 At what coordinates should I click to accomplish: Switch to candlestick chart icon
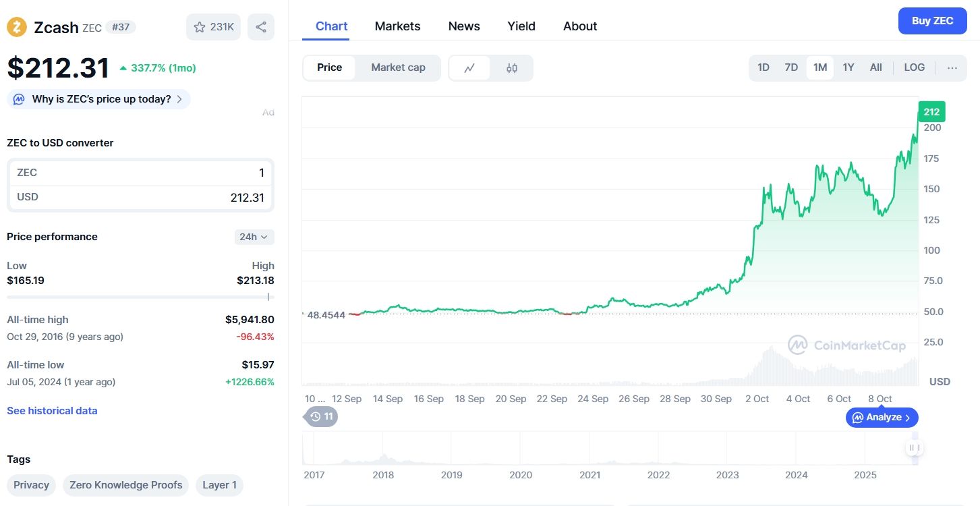[512, 67]
